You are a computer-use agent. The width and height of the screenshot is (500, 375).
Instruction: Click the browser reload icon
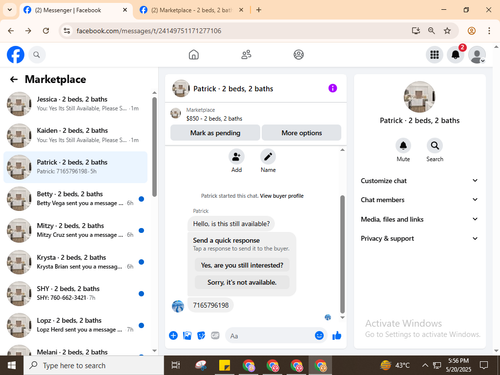(46, 31)
